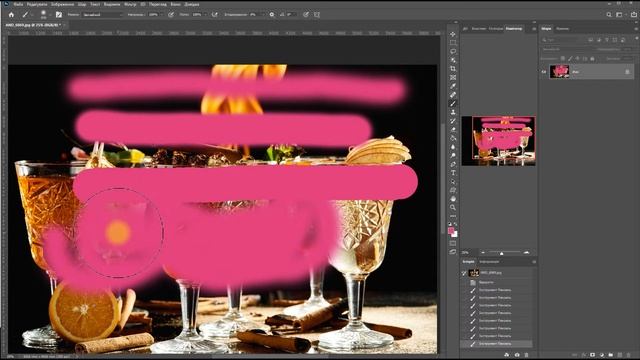640x360 pixels.
Task: Toggle pressure for opacity icon
Action: pos(171,14)
